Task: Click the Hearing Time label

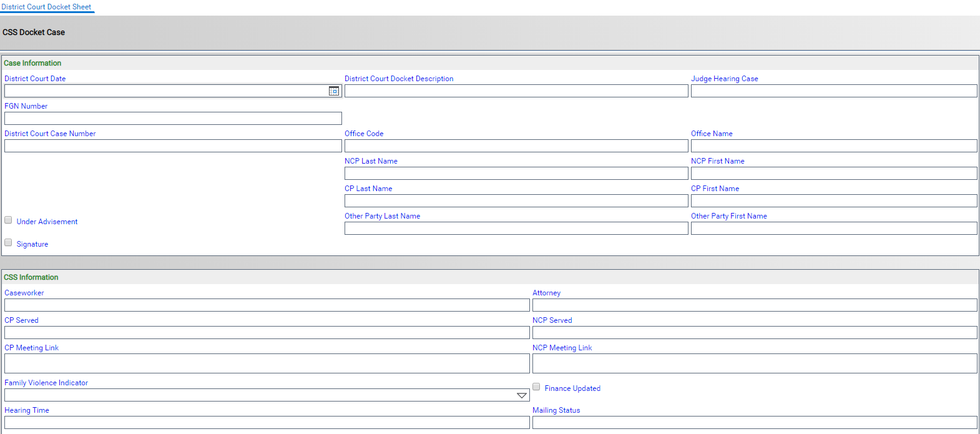Action: tap(27, 410)
